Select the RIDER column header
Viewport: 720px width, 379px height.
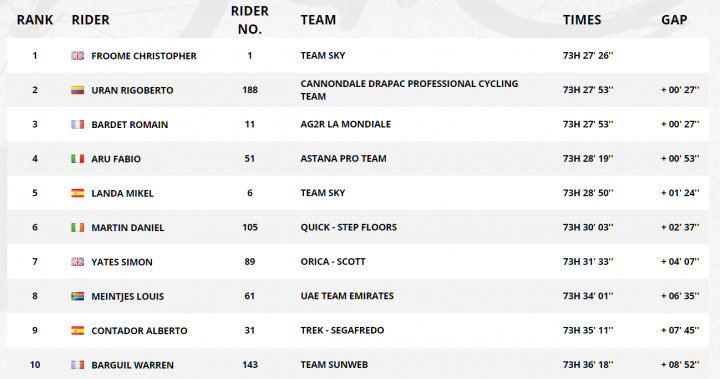point(90,20)
